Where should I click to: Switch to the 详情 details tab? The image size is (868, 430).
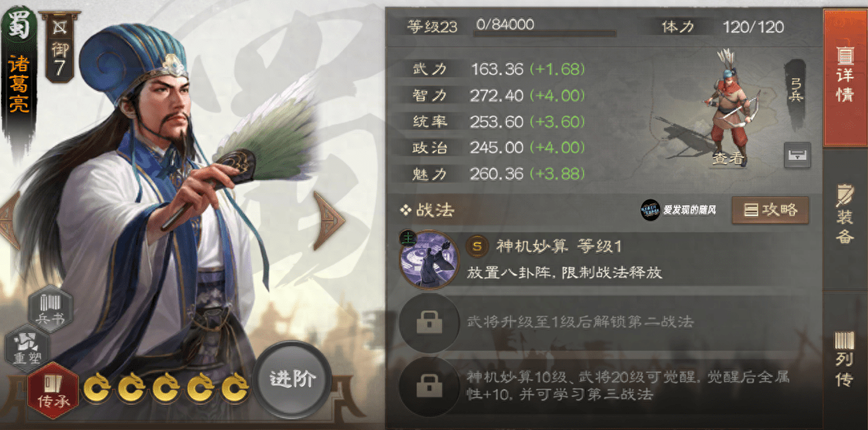(845, 78)
